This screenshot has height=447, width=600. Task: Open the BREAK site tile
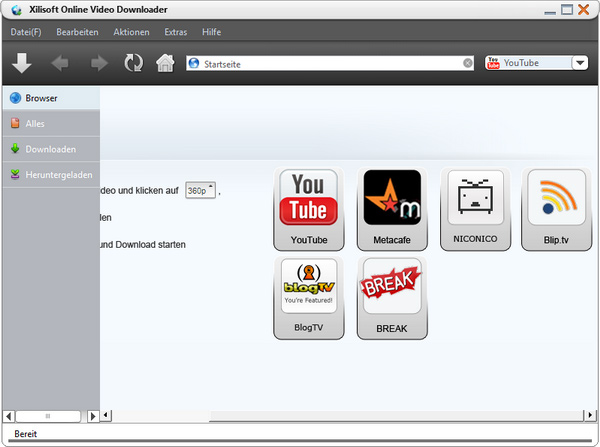[392, 297]
